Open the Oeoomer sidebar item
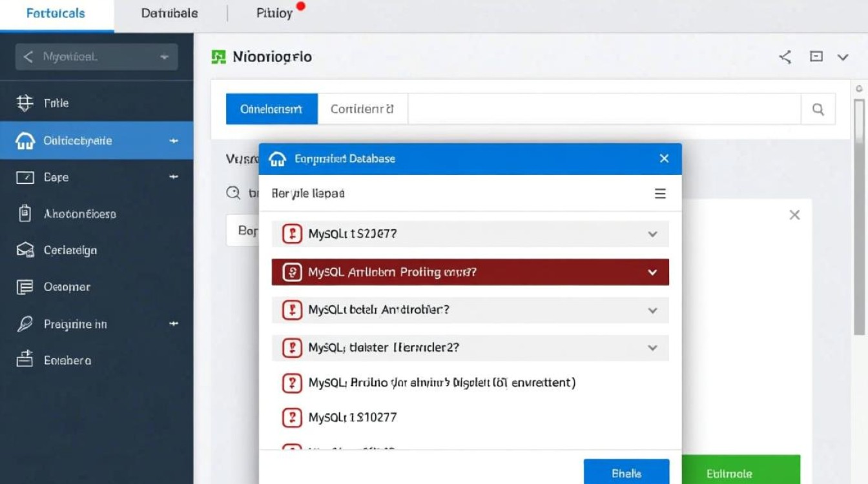Screen dimensions: 868x484 pyautogui.click(x=96, y=287)
